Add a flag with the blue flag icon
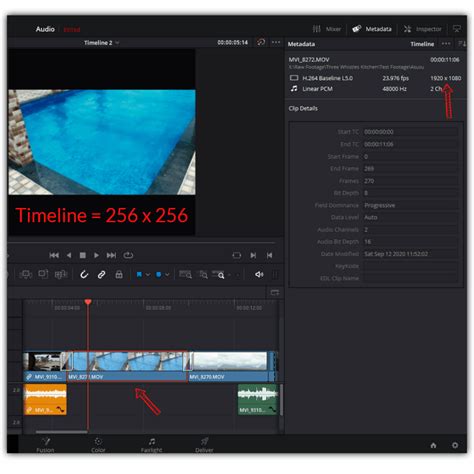This screenshot has width=474, height=474. tap(139, 275)
